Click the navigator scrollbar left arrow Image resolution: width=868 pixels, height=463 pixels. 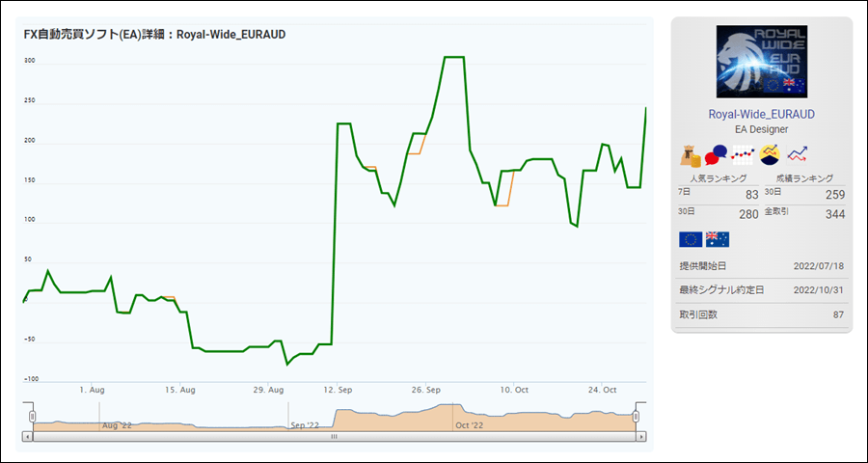27,436
